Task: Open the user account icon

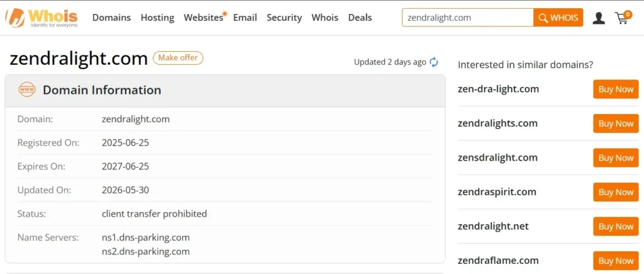Action: [599, 18]
